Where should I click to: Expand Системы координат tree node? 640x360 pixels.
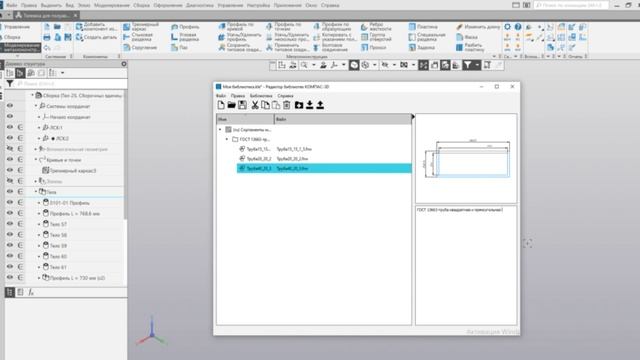(x=36, y=106)
